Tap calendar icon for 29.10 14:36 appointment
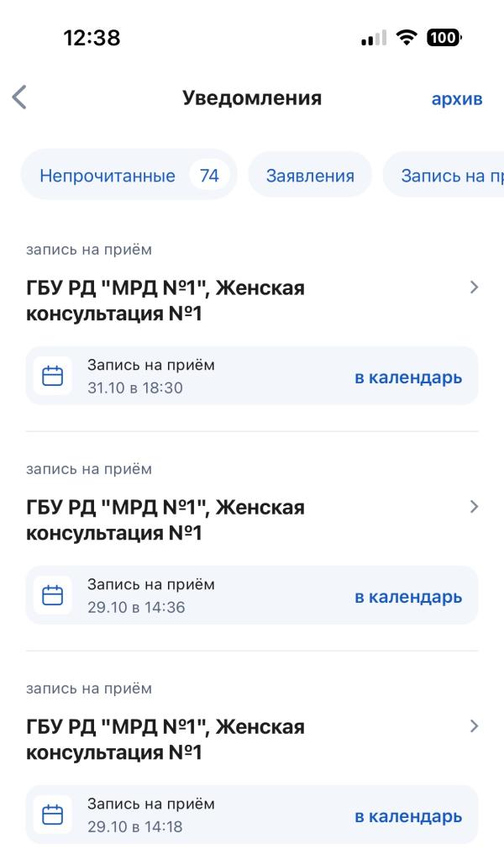 53,595
